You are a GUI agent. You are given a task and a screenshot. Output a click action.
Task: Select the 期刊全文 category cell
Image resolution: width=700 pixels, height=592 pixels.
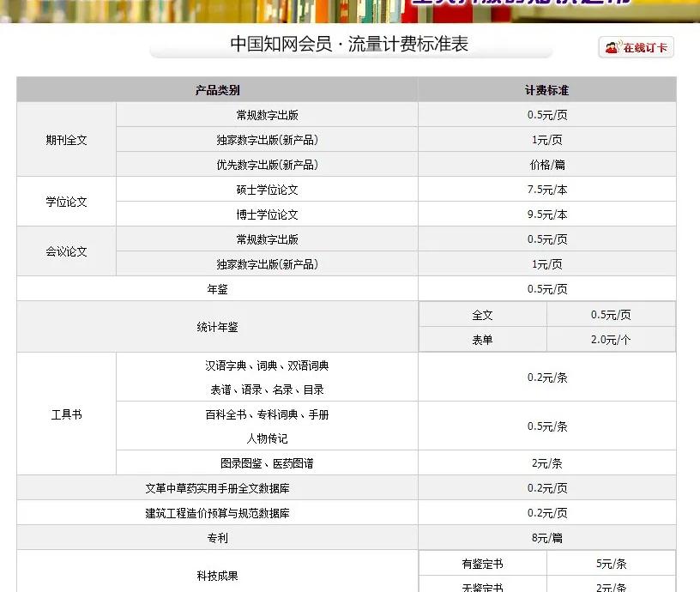tap(67, 140)
